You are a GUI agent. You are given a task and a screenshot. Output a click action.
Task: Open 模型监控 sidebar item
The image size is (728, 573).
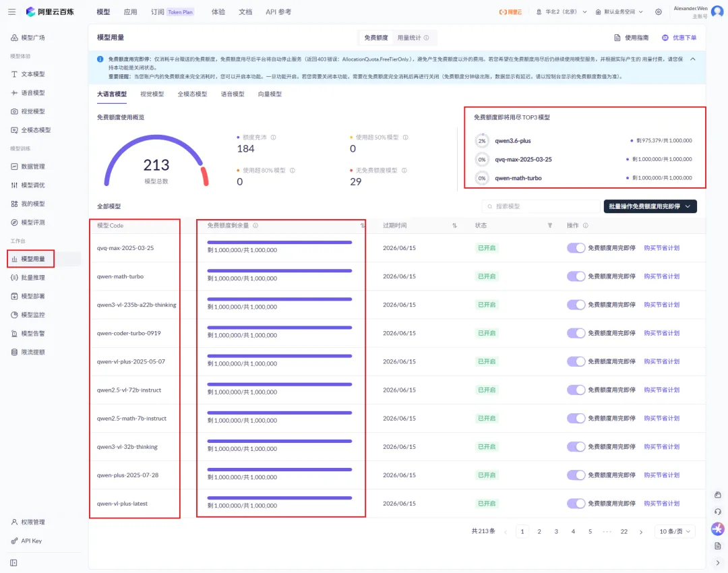(x=28, y=315)
